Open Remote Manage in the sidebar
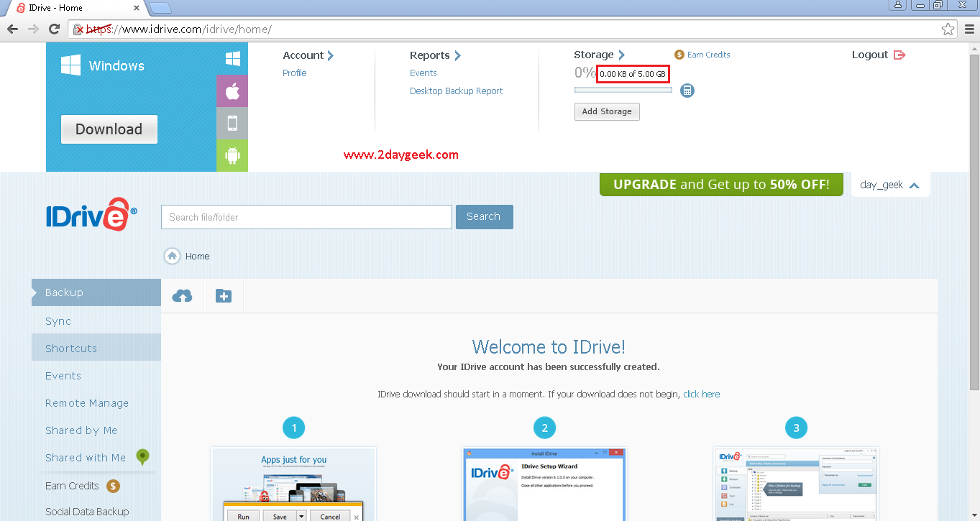The image size is (980, 521). click(x=96, y=403)
